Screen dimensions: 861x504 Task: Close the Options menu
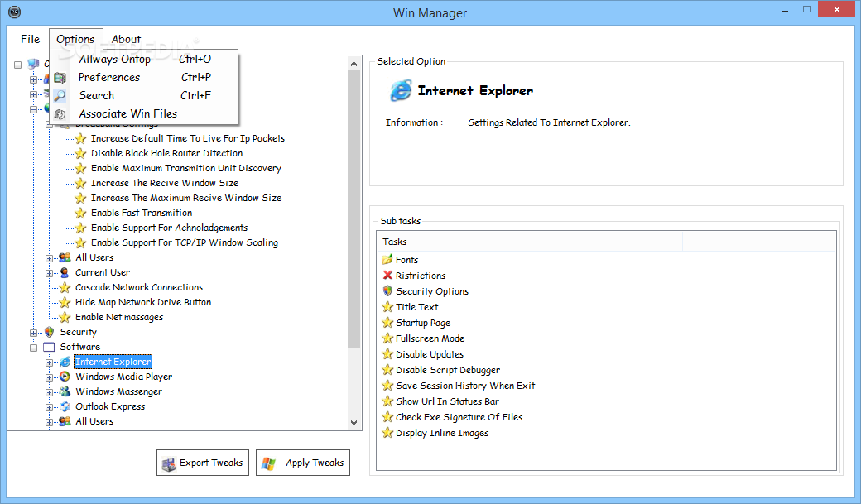(76, 39)
